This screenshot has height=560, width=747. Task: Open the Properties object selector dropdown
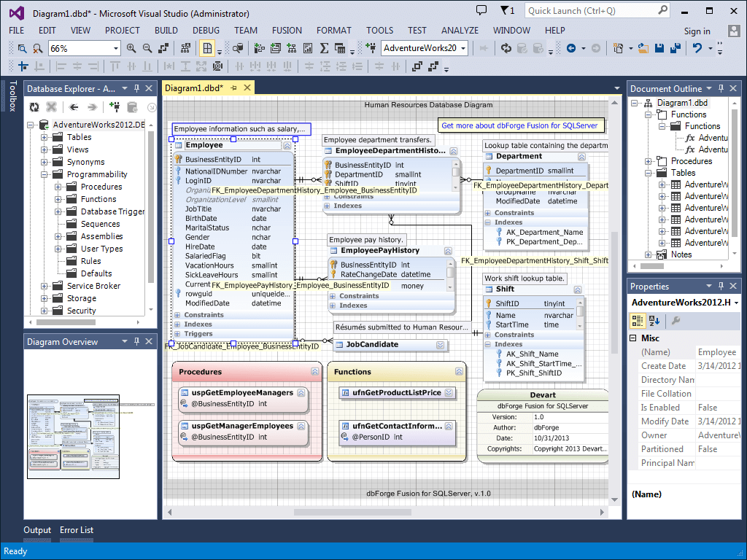point(736,303)
